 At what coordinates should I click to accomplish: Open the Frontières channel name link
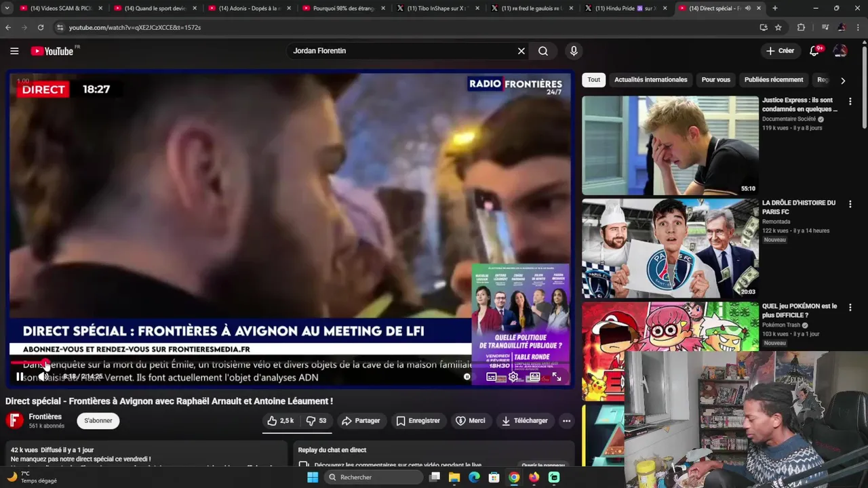click(45, 417)
